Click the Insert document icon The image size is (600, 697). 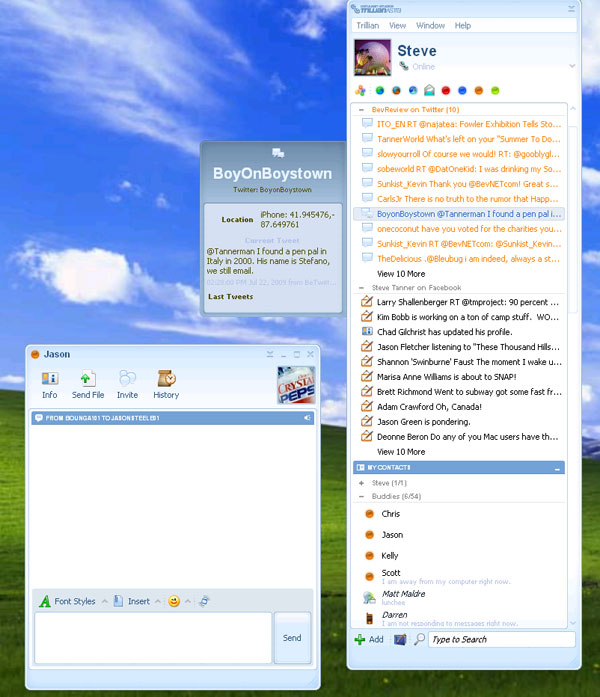(x=118, y=601)
